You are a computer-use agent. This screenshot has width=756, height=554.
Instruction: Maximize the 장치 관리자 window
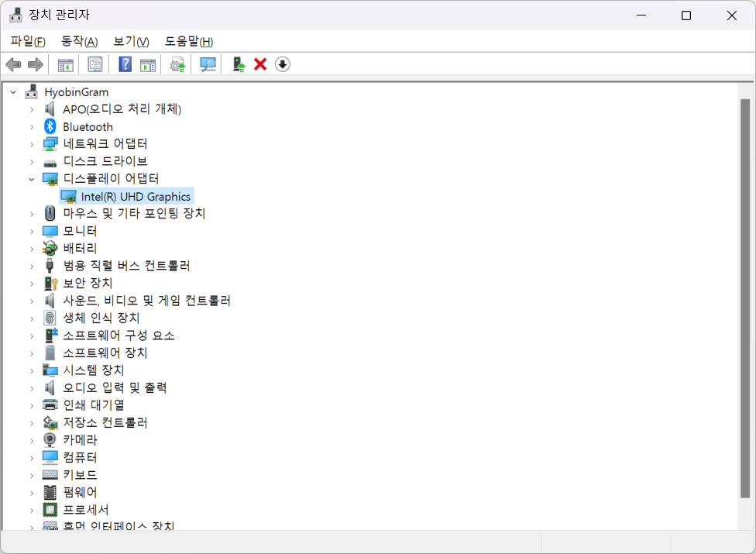point(686,15)
